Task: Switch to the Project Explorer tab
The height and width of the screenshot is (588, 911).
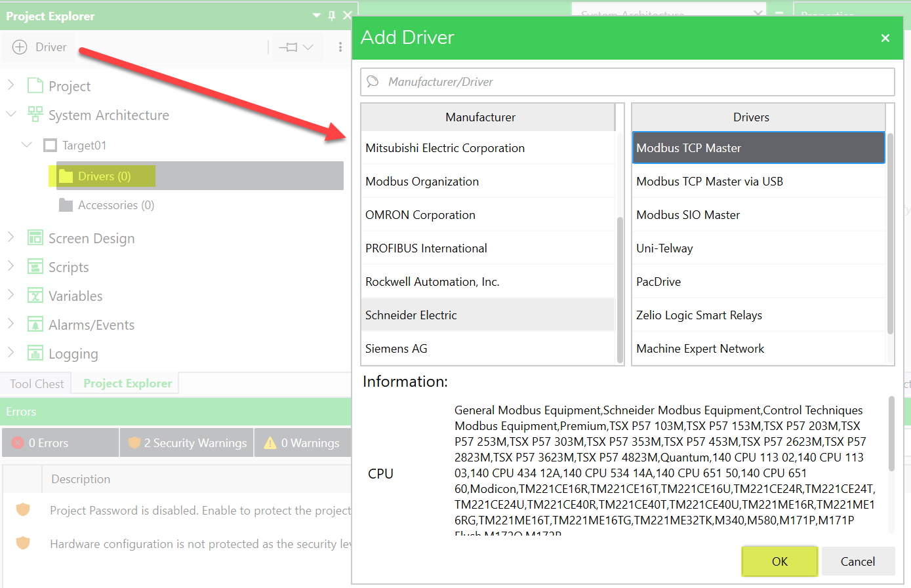Action: pyautogui.click(x=127, y=383)
